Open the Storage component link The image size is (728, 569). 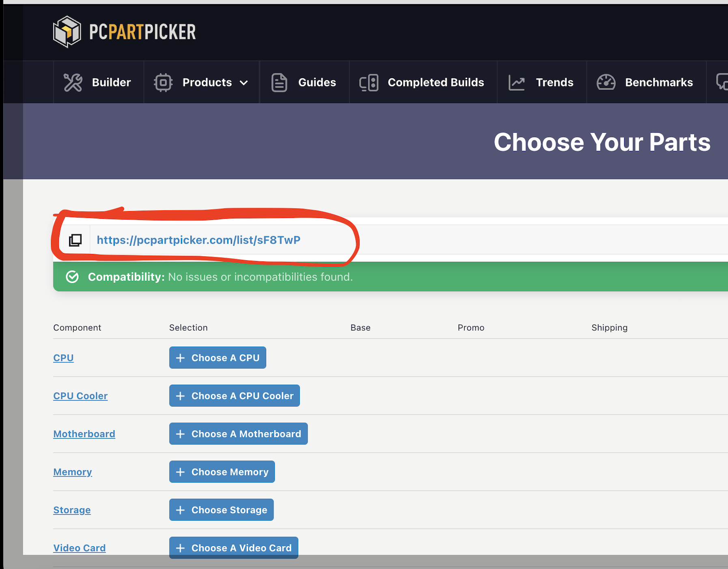coord(72,510)
